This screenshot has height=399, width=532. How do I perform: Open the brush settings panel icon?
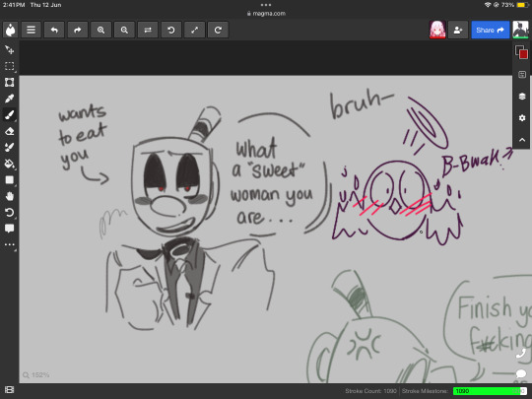(x=522, y=75)
